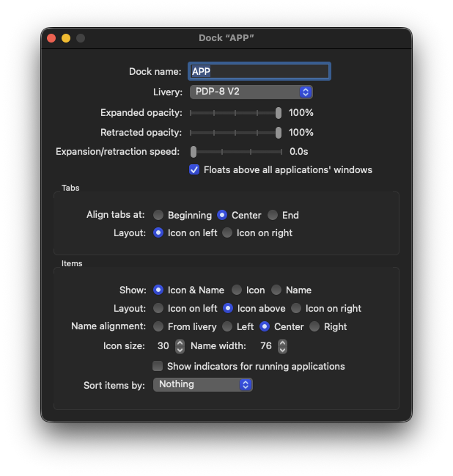The width and height of the screenshot is (453, 476).
Task: Click the Expanded opacity slider
Action: point(235,113)
